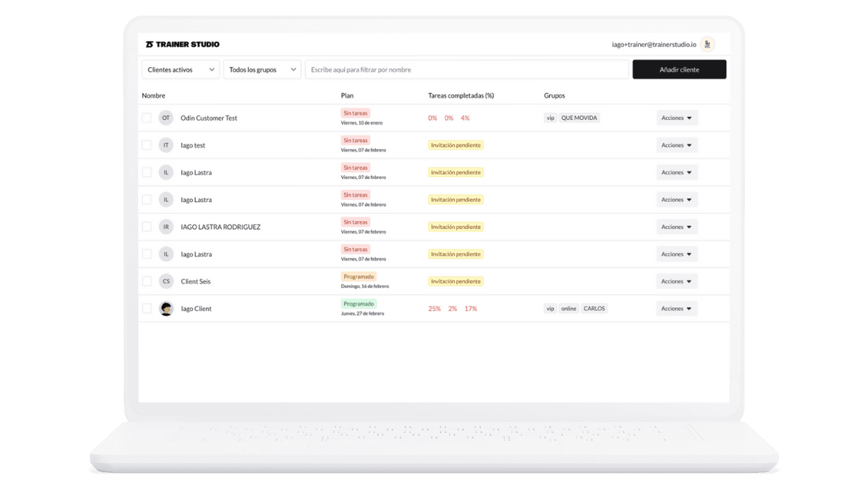This screenshot has width=868, height=488.
Task: Expand the Todos los grupos selector
Action: (x=262, y=69)
